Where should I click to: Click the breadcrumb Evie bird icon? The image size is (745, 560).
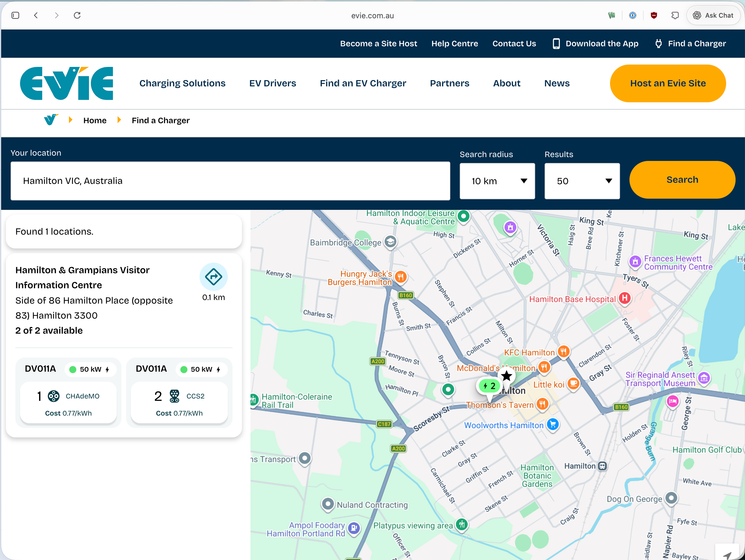[51, 120]
